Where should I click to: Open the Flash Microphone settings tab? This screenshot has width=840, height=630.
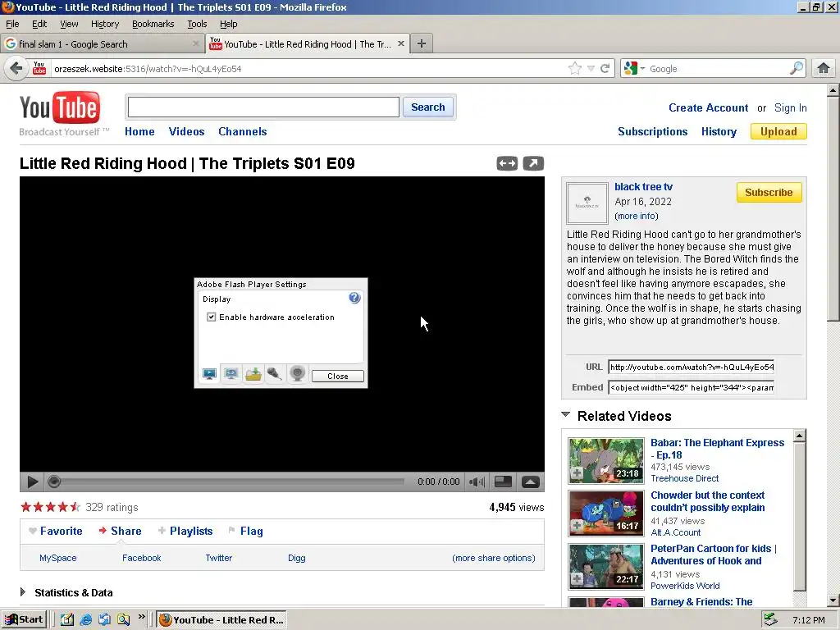click(275, 373)
